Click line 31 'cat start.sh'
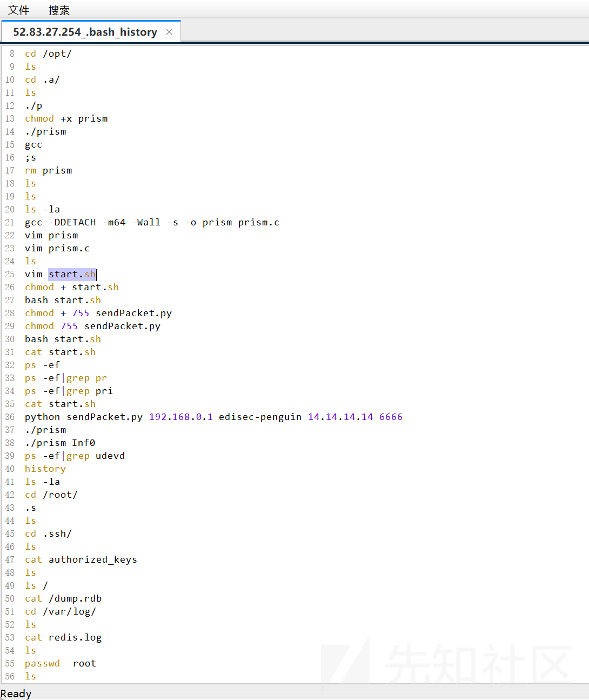This screenshot has height=700, width=589. coord(61,352)
